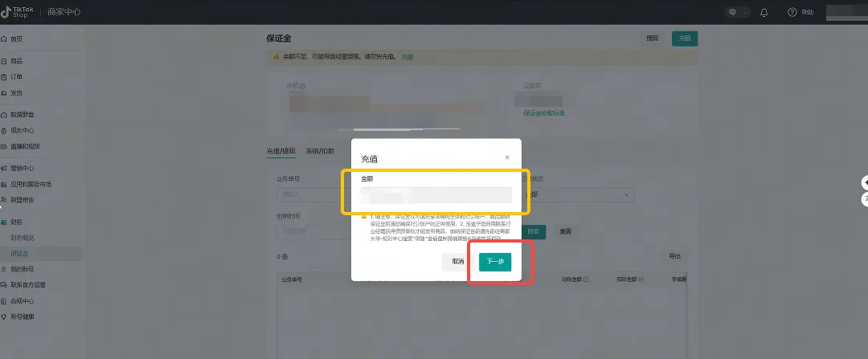Image resolution: width=868 pixels, height=359 pixels.
Task: Click 下一步 in the 充值 dialog
Action: 495,262
